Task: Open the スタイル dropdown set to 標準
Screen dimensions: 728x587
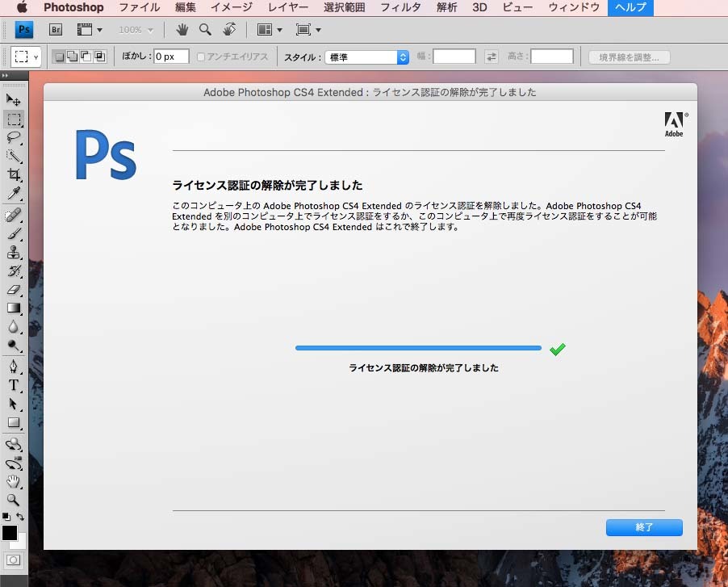Action: pos(368,57)
